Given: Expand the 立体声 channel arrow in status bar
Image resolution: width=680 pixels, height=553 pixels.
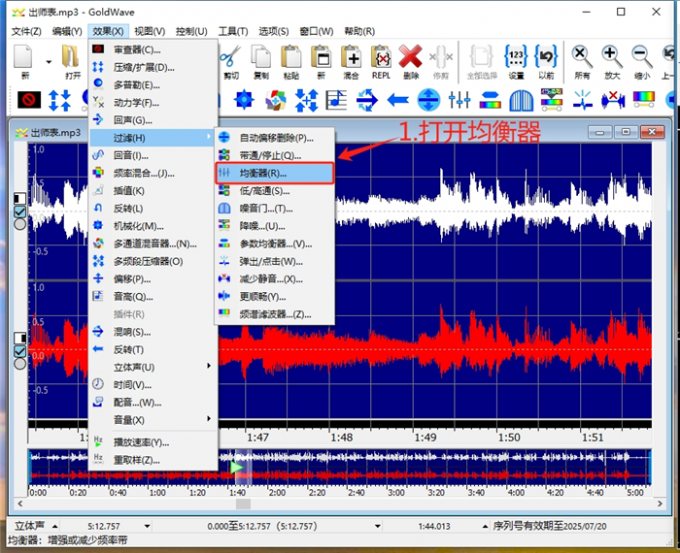Looking at the screenshot, I should [x=55, y=527].
